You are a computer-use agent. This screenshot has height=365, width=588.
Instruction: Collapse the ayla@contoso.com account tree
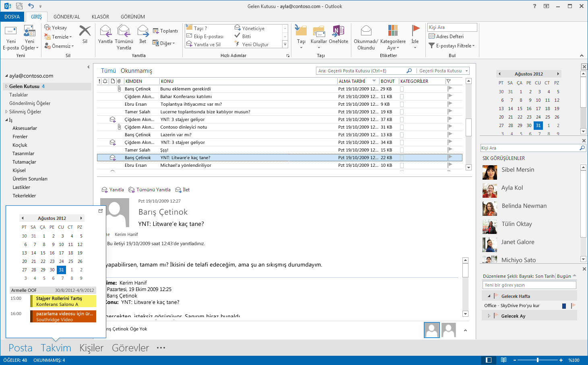(6, 76)
